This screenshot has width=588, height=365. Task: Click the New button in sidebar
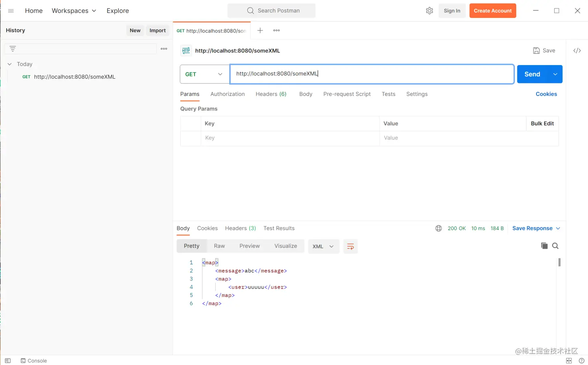pyautogui.click(x=135, y=30)
